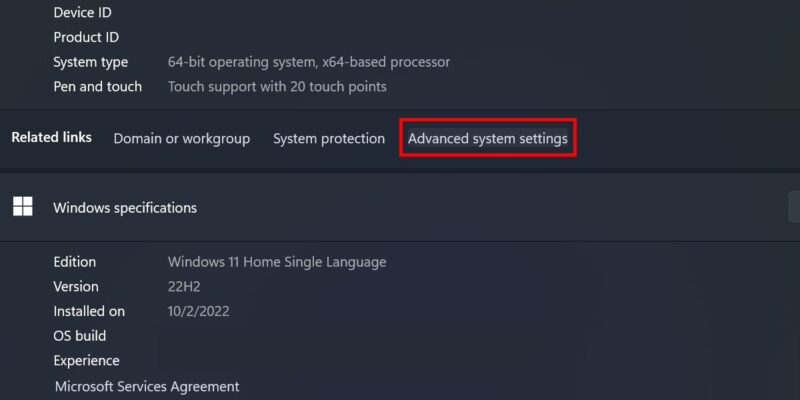Collapse the Windows specifications section header
Screen dimensions: 800x400
pyautogui.click(x=400, y=208)
